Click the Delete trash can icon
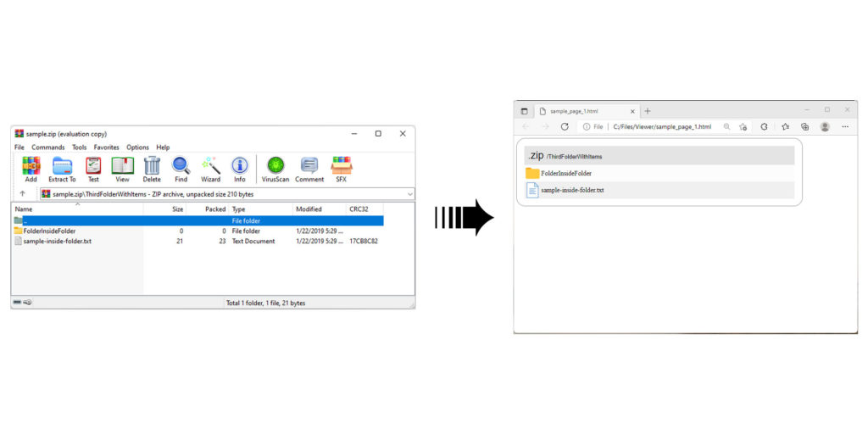The image size is (868, 434). point(152,168)
